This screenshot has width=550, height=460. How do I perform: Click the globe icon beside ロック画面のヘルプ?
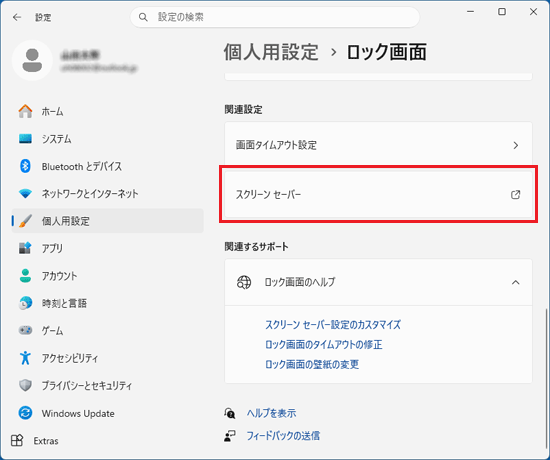244,282
